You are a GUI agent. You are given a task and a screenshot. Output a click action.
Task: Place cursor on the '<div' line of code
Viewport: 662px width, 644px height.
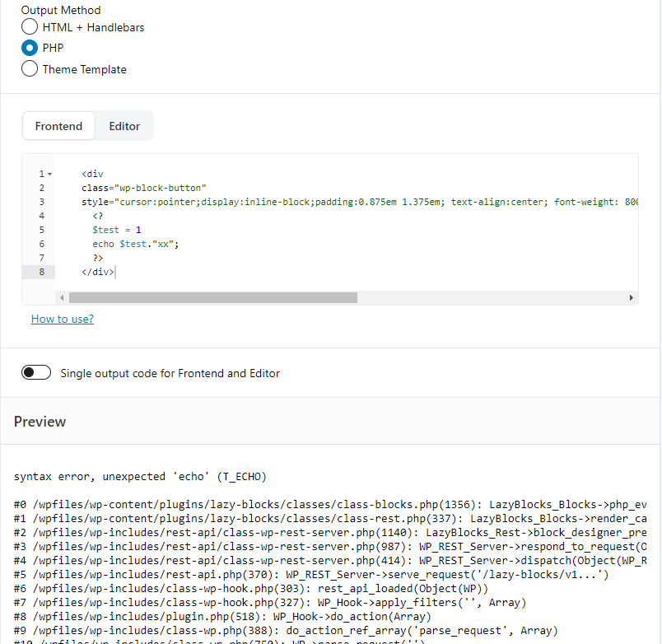(x=92, y=174)
